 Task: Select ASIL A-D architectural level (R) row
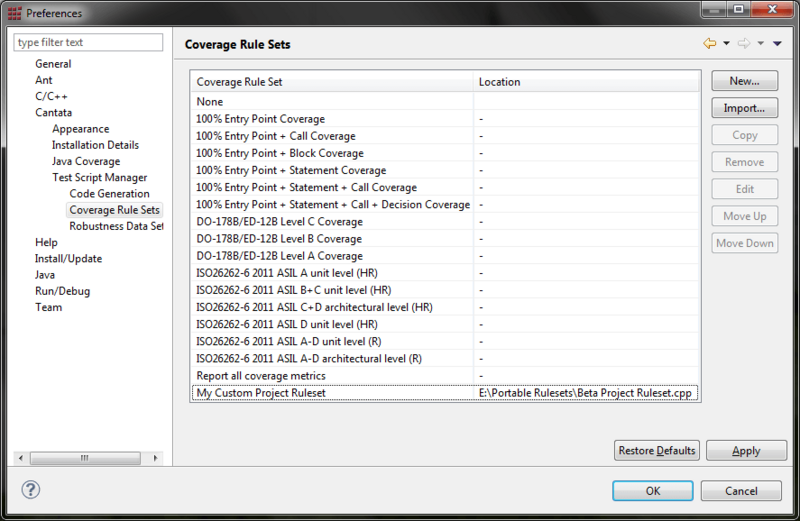click(x=445, y=358)
